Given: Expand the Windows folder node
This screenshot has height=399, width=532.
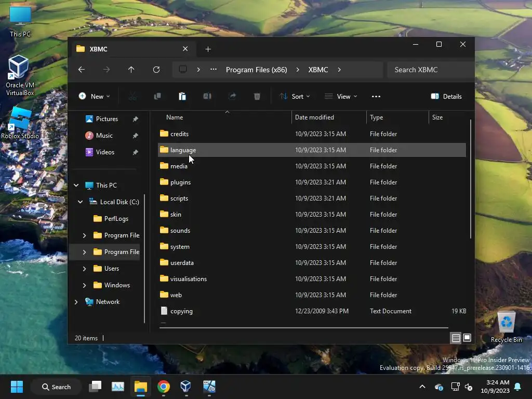Looking at the screenshot, I should pyautogui.click(x=85, y=285).
